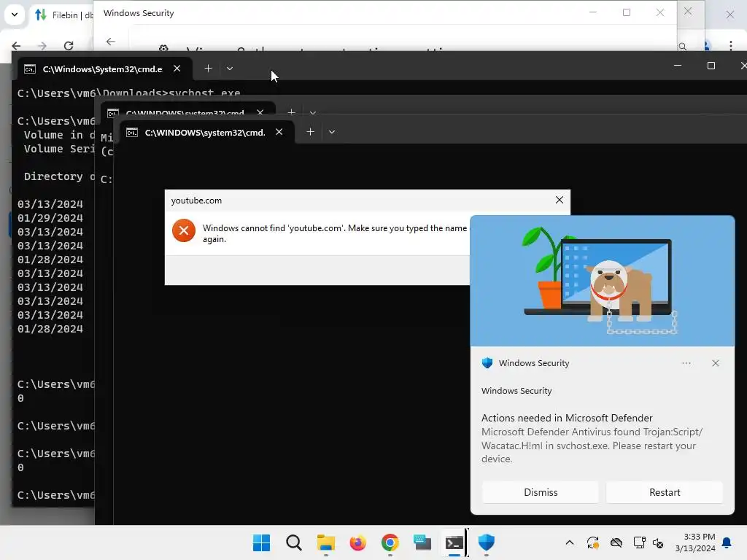Screen dimensions: 747x560
Task: Open dropdown in middle terminal tab bar
Action: (x=312, y=113)
